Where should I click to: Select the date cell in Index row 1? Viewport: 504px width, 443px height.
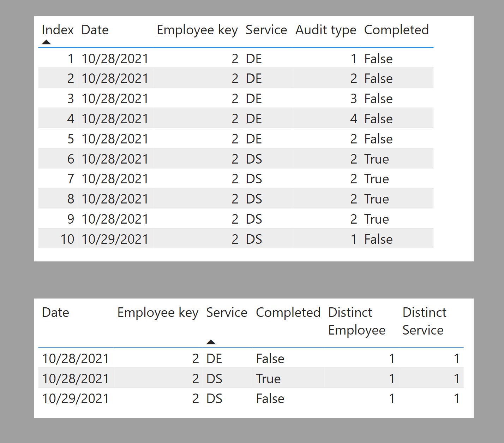115,59
